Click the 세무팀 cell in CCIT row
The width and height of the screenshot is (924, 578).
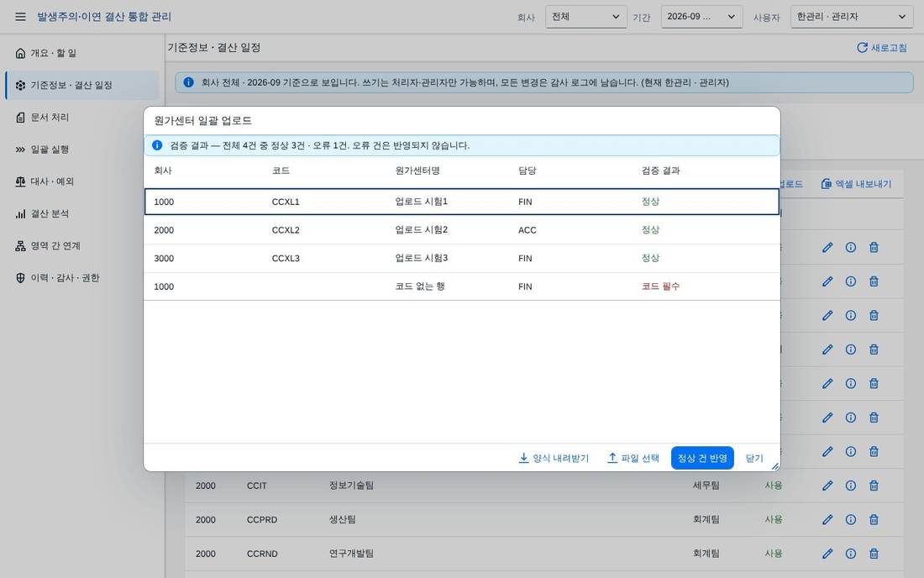[706, 486]
